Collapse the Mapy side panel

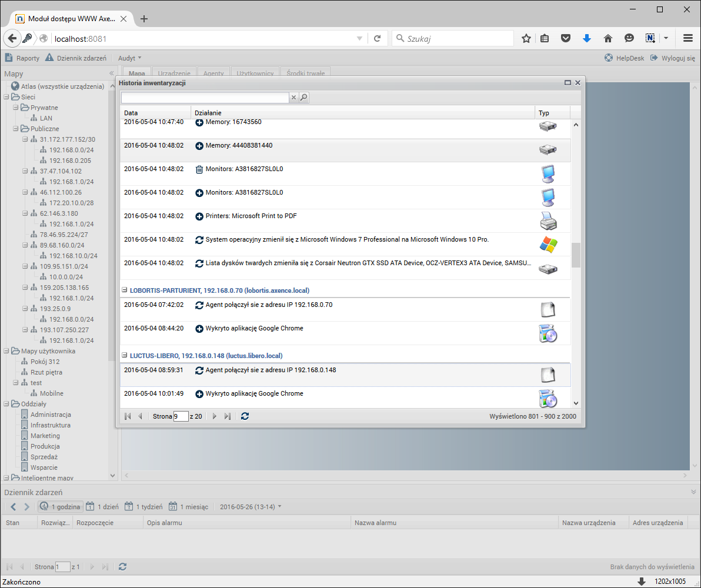[x=111, y=73]
